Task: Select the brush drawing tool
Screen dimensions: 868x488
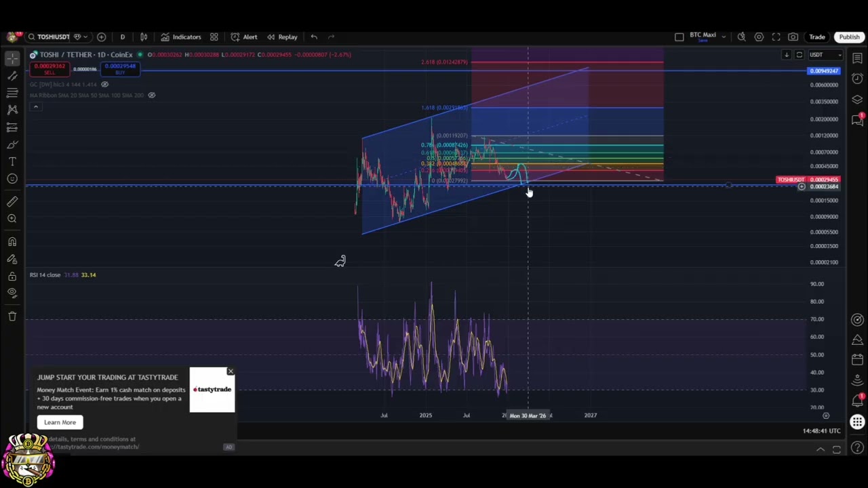Action: [x=12, y=144]
